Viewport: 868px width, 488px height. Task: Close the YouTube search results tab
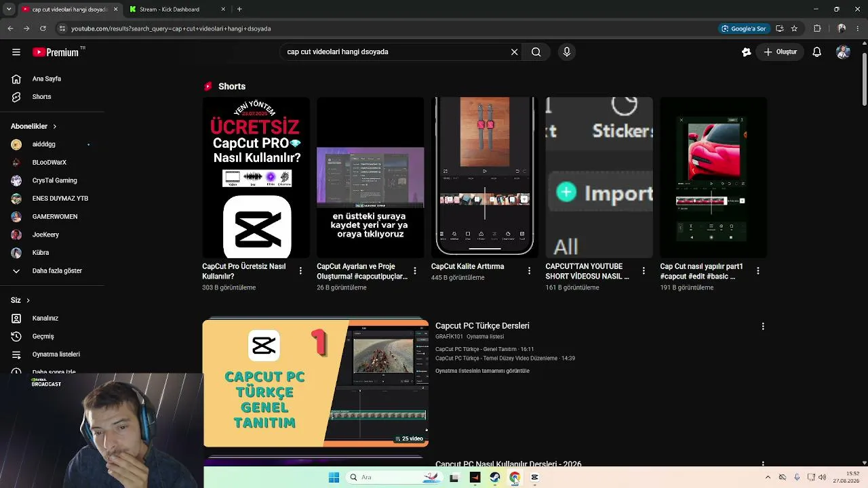(115, 9)
